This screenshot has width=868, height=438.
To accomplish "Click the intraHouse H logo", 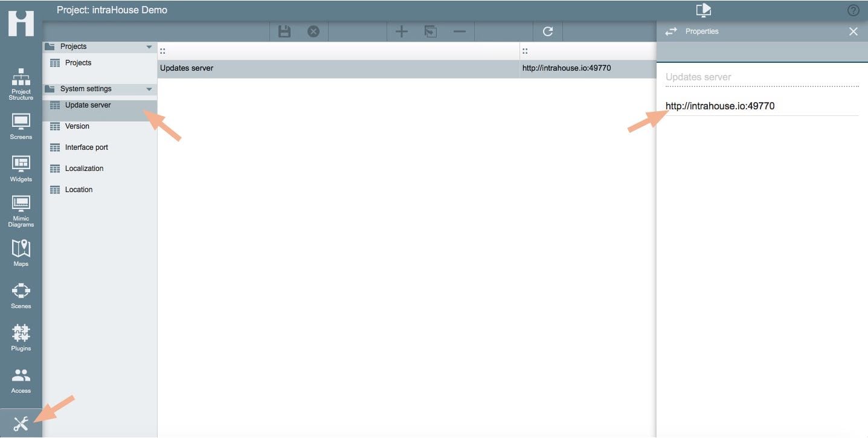I will coord(21,22).
